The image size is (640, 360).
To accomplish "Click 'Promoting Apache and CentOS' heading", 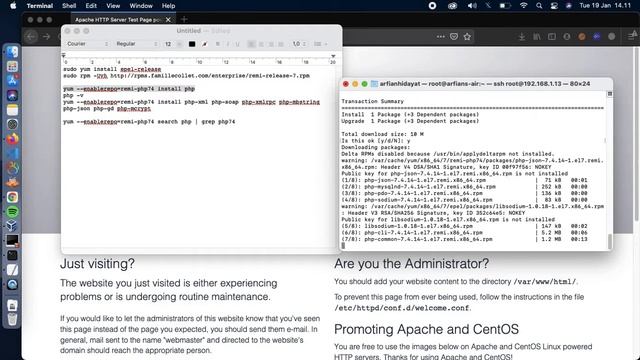I will pos(426,329).
